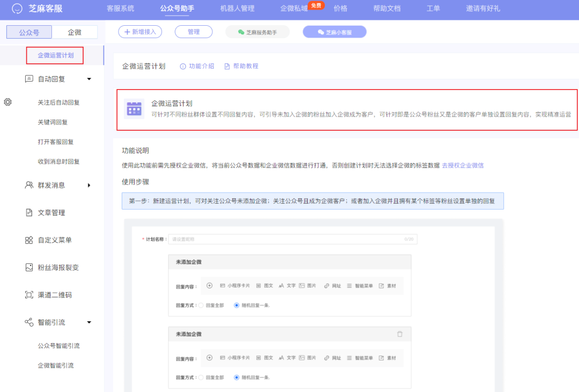Click the 免费 badge on 企微私域
The height and width of the screenshot is (392, 579).
click(316, 5)
